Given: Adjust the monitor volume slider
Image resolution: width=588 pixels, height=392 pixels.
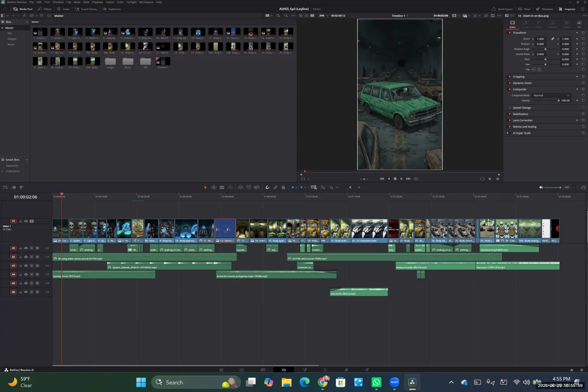Looking at the screenshot, I should (x=552, y=187).
